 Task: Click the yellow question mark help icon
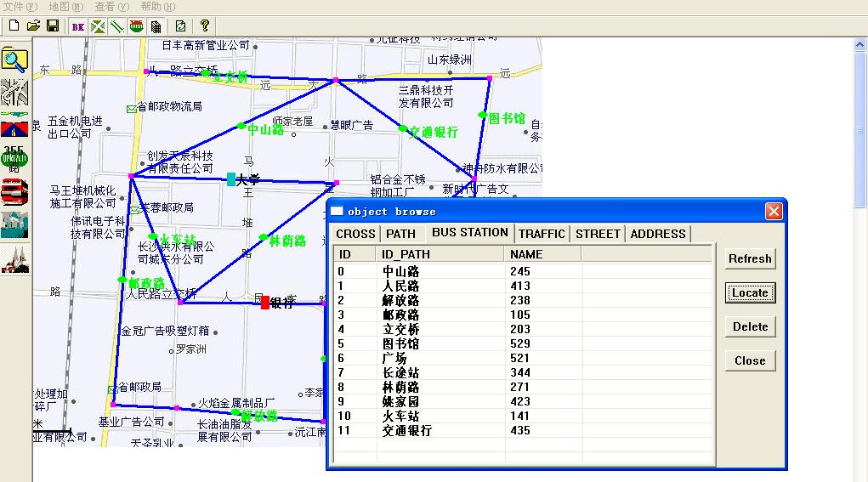tap(204, 26)
